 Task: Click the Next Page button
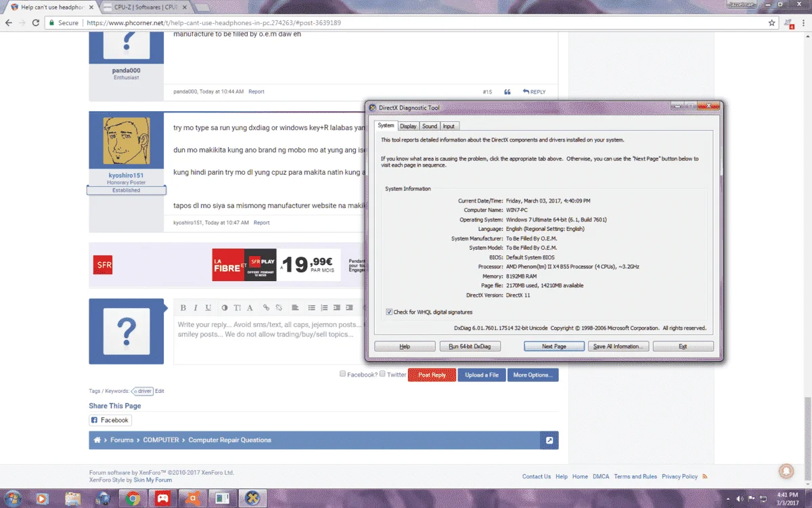[554, 346]
